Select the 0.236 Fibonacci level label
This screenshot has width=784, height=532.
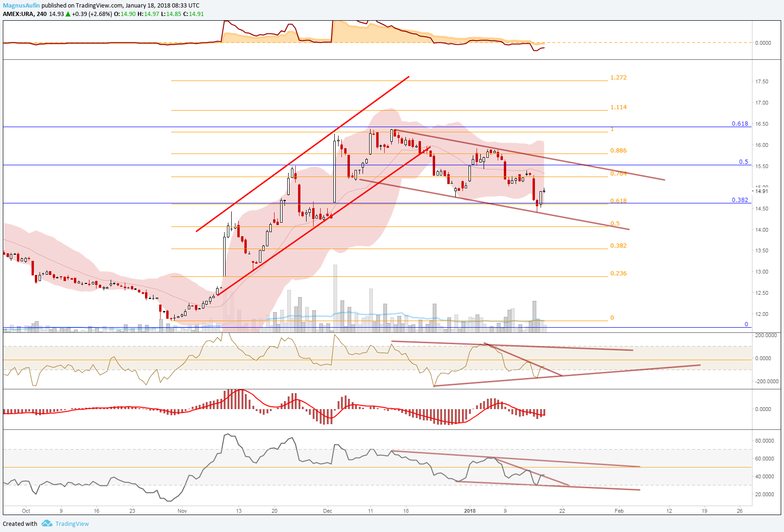pyautogui.click(x=618, y=274)
